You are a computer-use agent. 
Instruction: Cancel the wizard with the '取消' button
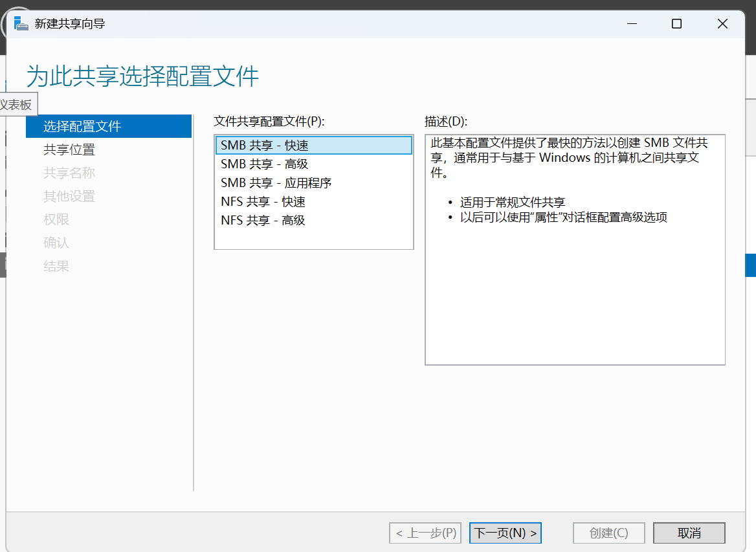point(689,533)
